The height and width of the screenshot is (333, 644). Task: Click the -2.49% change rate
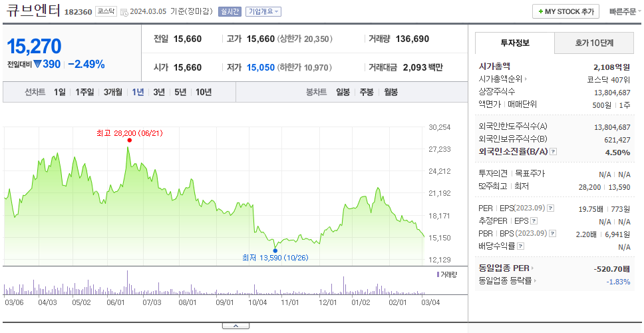pos(86,64)
